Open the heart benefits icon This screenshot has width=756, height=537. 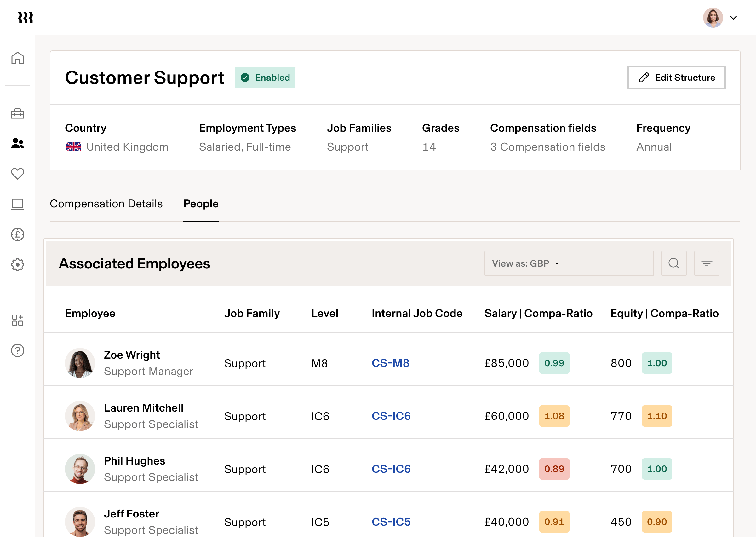[18, 174]
